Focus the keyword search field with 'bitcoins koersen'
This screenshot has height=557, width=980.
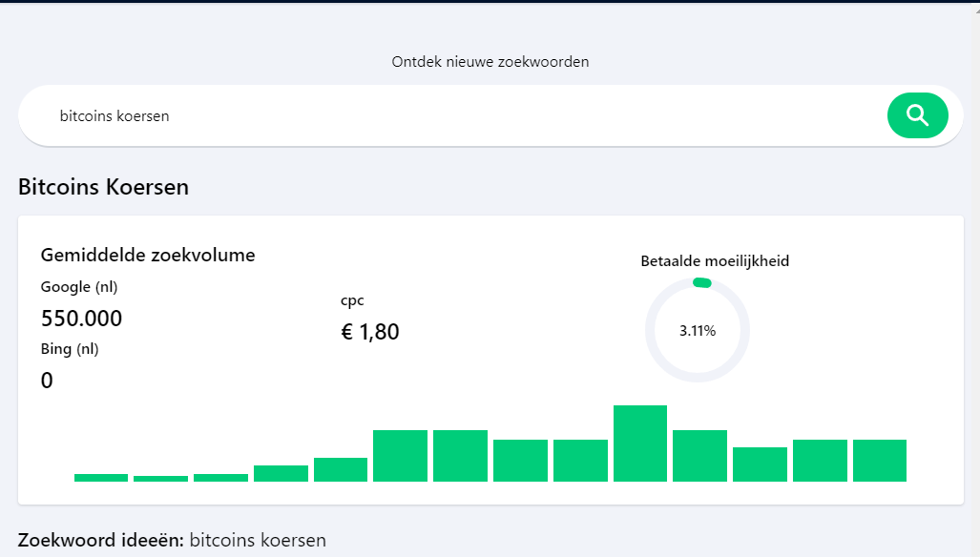coord(450,116)
